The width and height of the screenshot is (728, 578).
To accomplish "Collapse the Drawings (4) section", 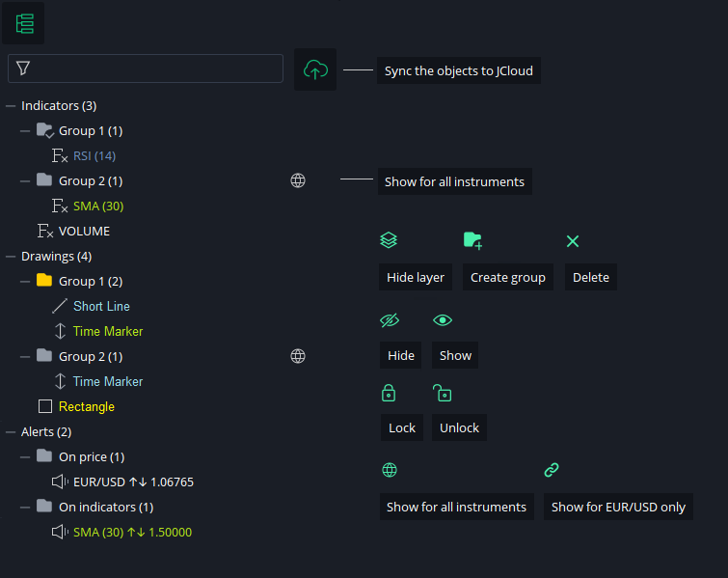I will 11,257.
